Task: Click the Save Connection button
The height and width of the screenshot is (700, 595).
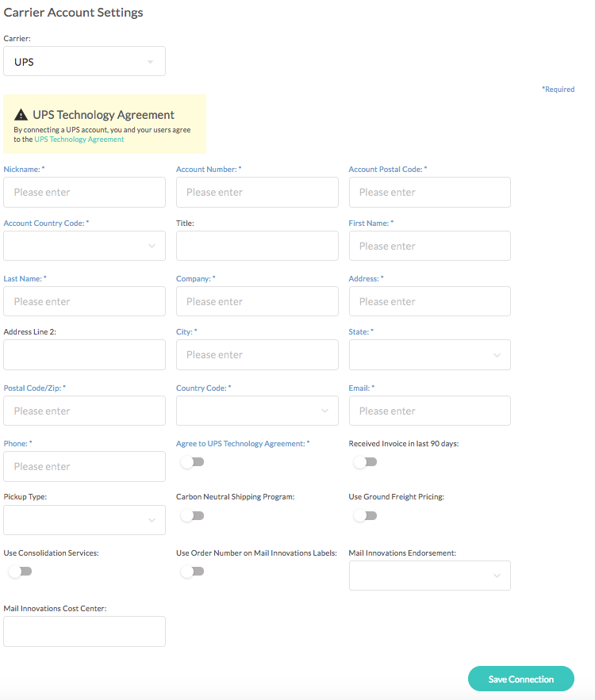Action: [521, 679]
